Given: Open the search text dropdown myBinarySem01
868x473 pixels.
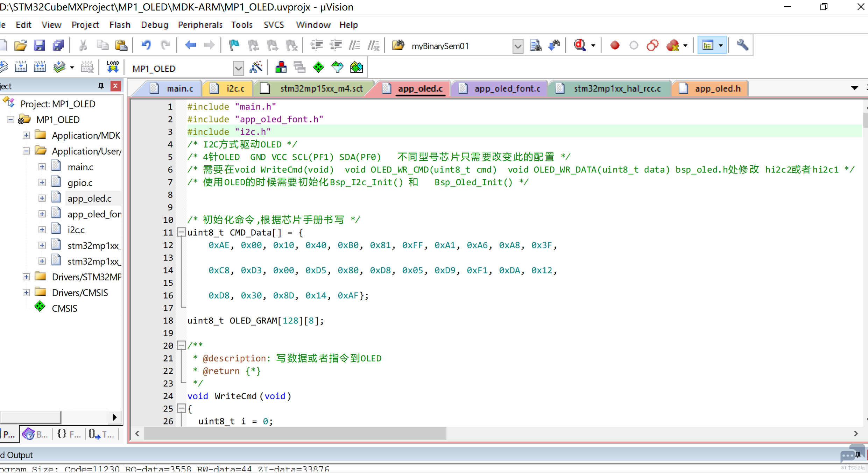Looking at the screenshot, I should pyautogui.click(x=518, y=46).
